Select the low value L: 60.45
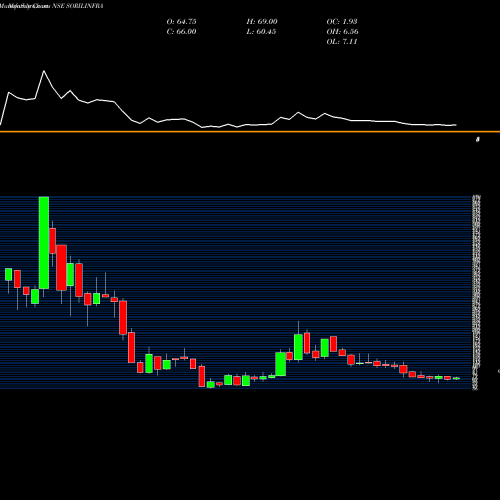 tap(261, 31)
